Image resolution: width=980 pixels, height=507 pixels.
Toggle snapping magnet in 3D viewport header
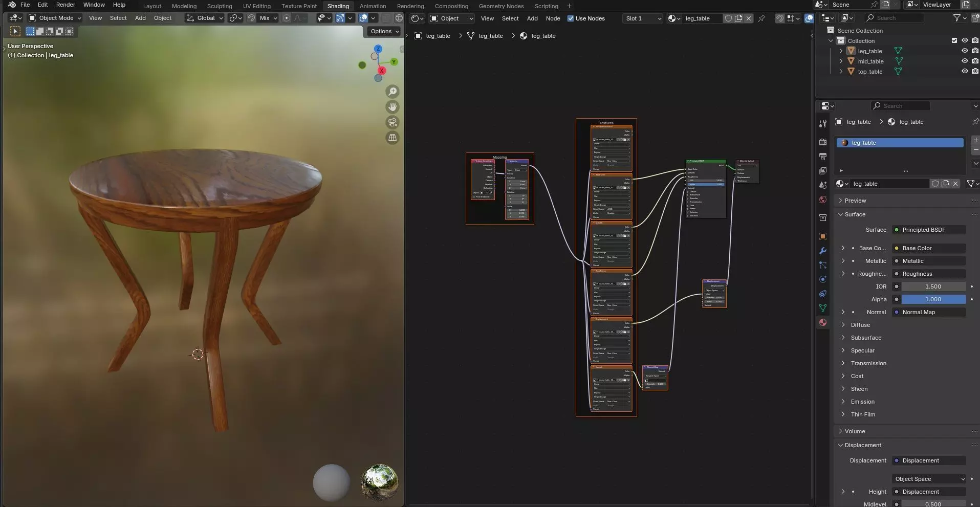point(251,18)
